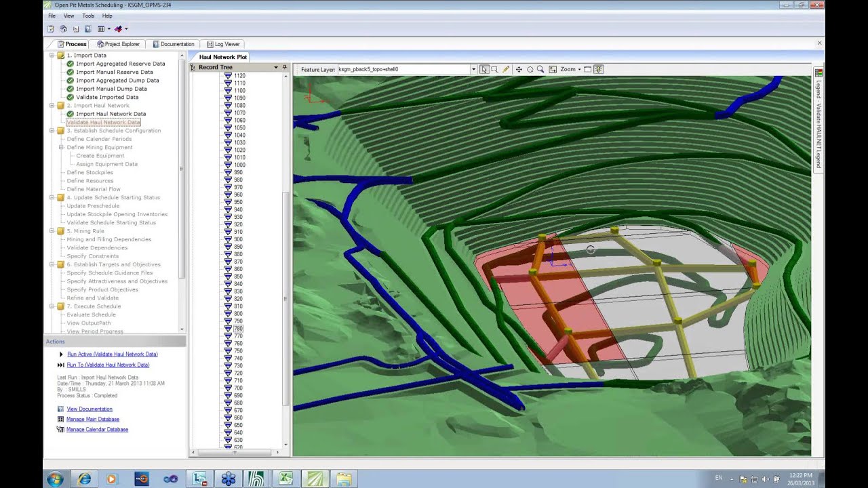Select the pencil edit tool
868x488 pixels.
click(506, 69)
